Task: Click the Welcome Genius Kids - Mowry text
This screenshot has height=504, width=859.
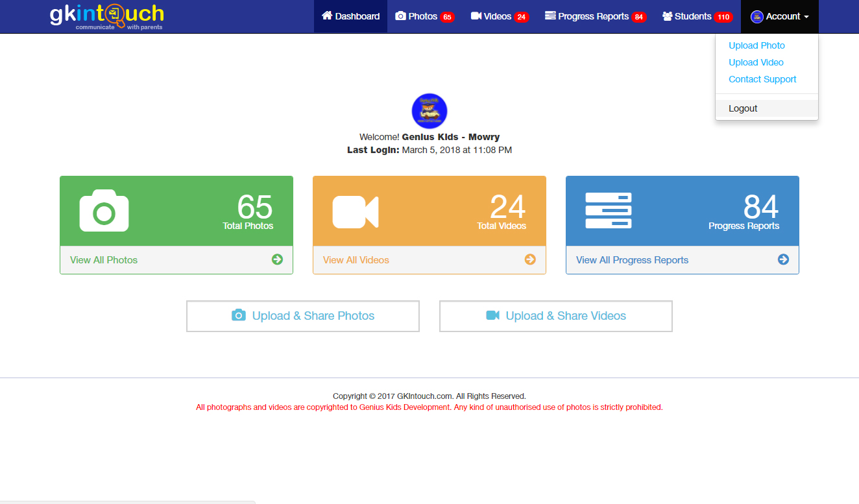Action: pos(429,137)
